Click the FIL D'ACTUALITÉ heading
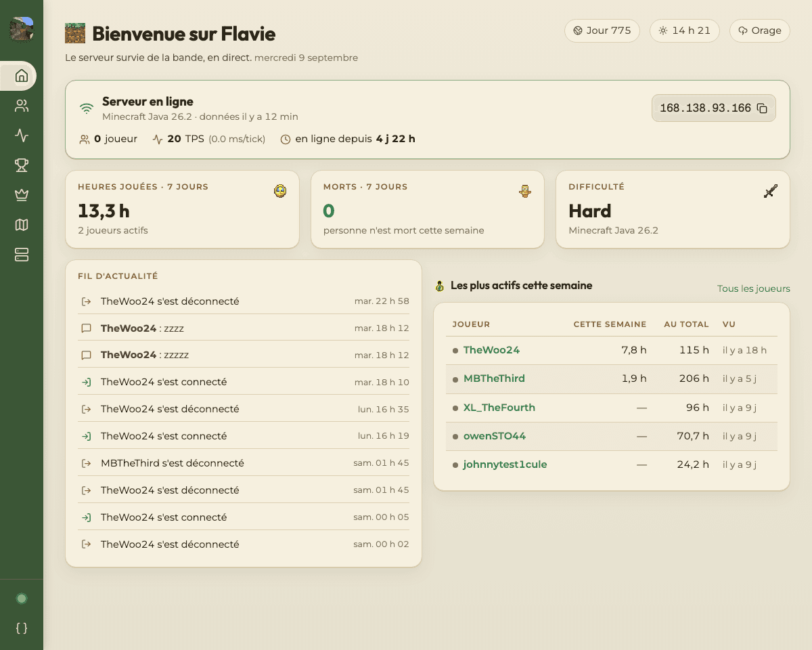812x650 pixels. point(118,276)
